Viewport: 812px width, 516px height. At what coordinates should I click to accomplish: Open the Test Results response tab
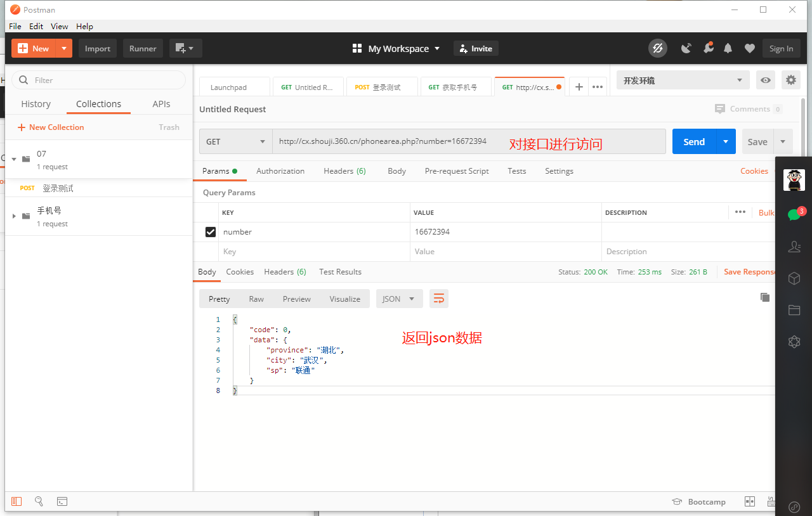pyautogui.click(x=340, y=271)
